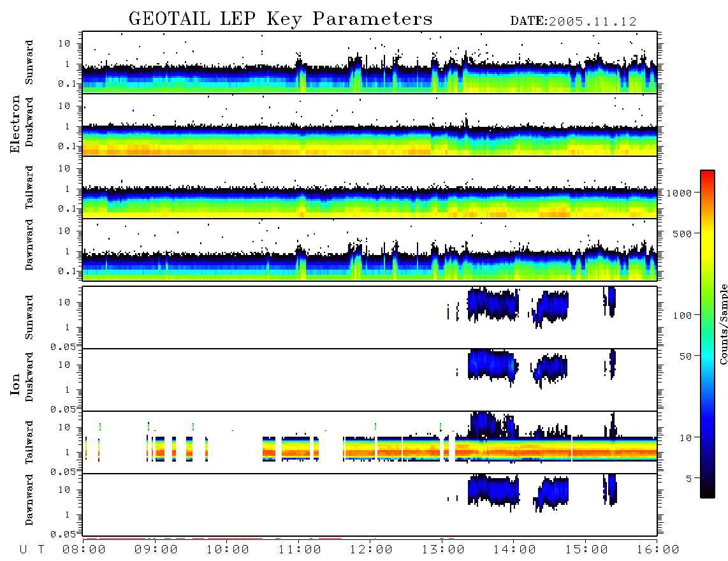Viewport: 728px width, 561px height.
Task: Click the 'U T' time axis label
Action: tap(32, 550)
